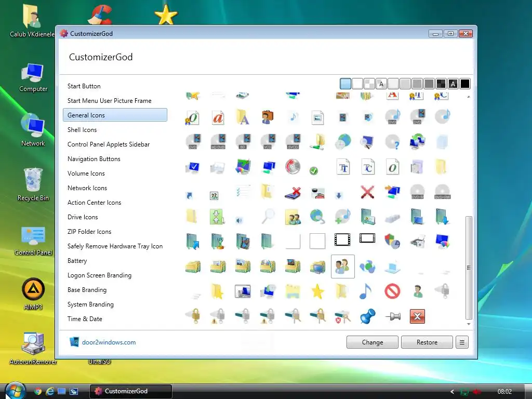Open the hamburger options menu button

tap(462, 342)
